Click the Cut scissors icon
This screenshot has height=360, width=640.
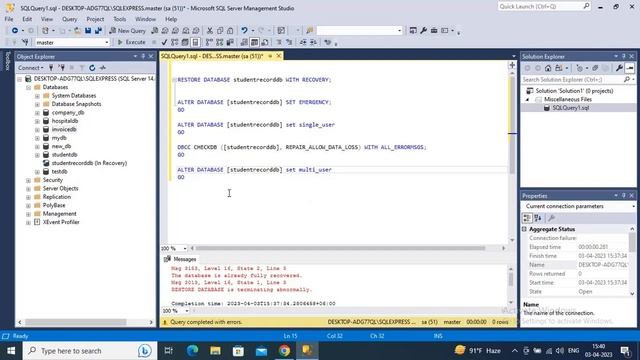(x=210, y=31)
